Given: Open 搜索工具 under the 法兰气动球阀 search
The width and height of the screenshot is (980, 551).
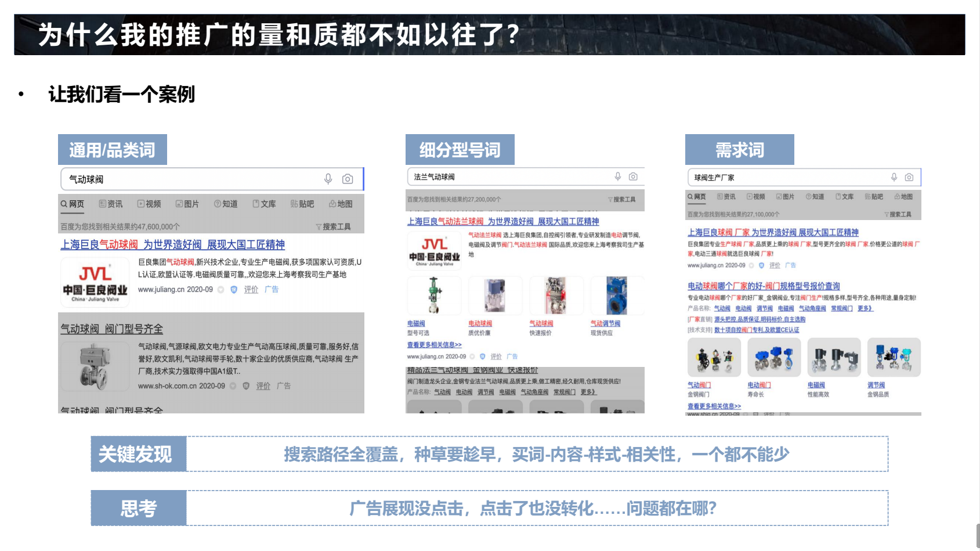Looking at the screenshot, I should [x=621, y=199].
